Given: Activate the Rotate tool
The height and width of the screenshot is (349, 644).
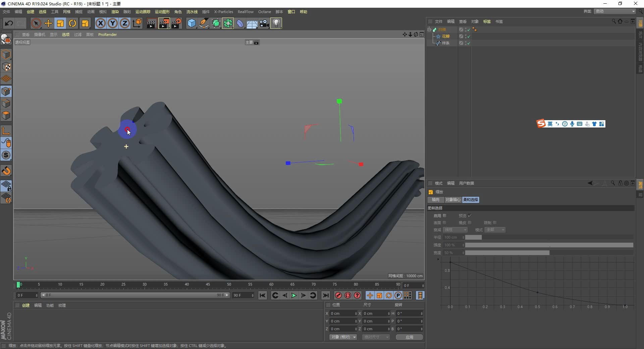Looking at the screenshot, I should click(72, 23).
